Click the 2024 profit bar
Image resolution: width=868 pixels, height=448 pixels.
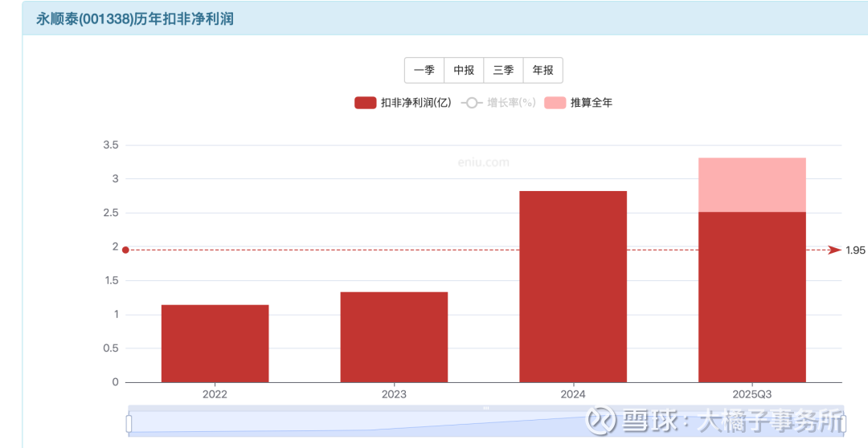pyautogui.click(x=573, y=287)
